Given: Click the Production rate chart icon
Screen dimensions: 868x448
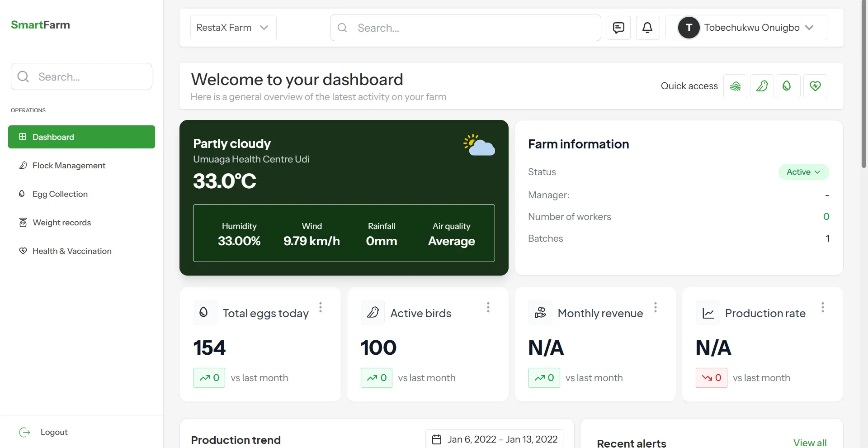Looking at the screenshot, I should tap(708, 312).
